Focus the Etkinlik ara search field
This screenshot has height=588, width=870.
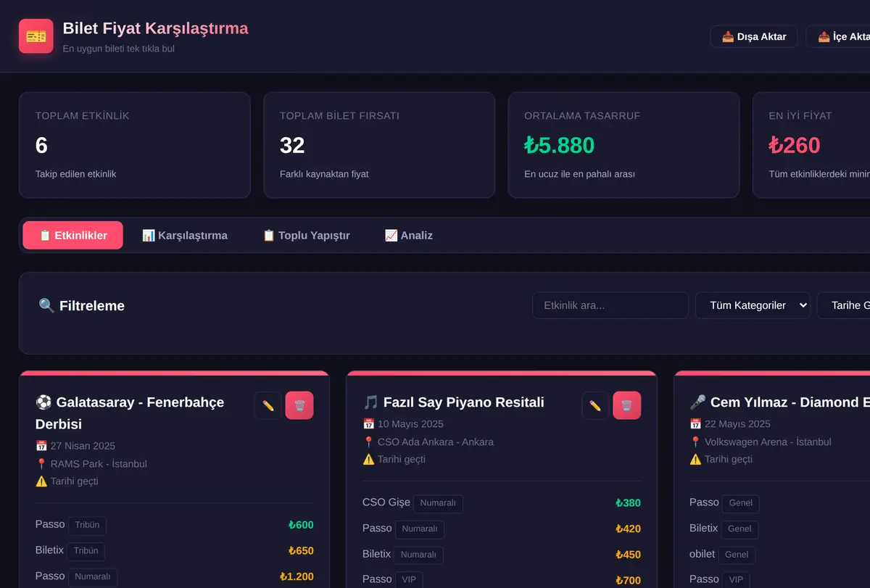(610, 305)
